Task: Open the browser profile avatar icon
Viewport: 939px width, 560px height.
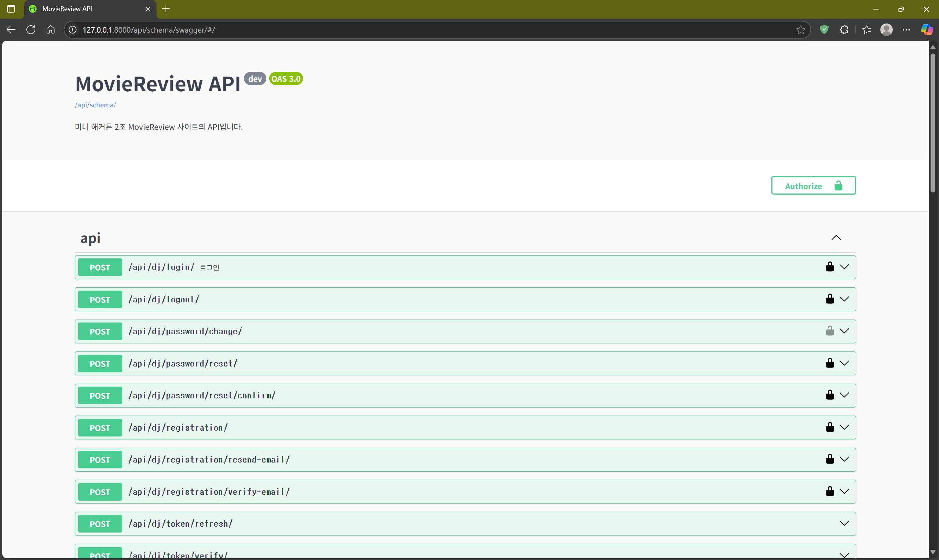Action: (x=886, y=30)
